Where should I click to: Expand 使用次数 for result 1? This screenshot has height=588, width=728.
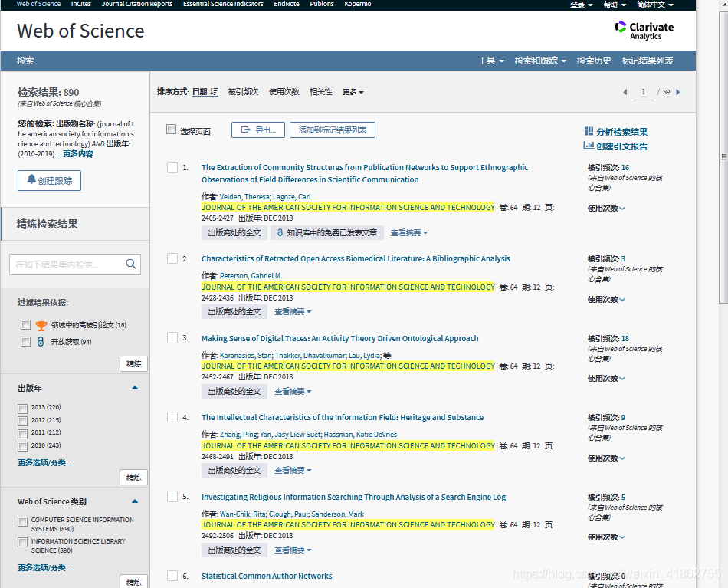point(606,208)
